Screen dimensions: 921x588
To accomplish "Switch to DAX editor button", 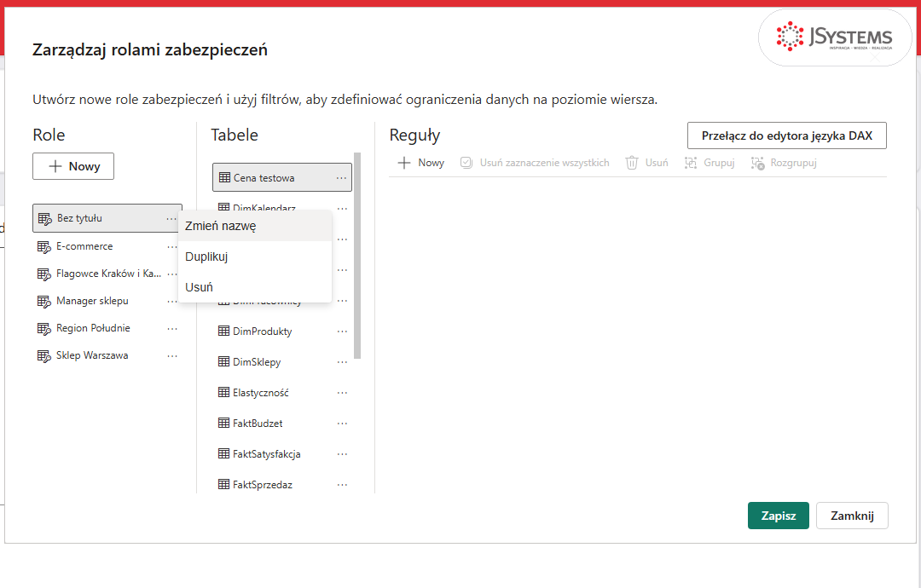I will tap(787, 135).
